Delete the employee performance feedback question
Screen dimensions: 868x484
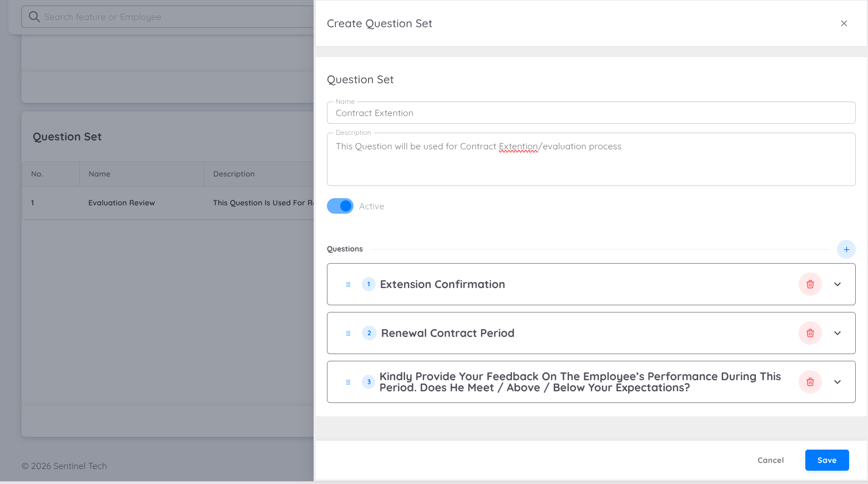tap(810, 382)
